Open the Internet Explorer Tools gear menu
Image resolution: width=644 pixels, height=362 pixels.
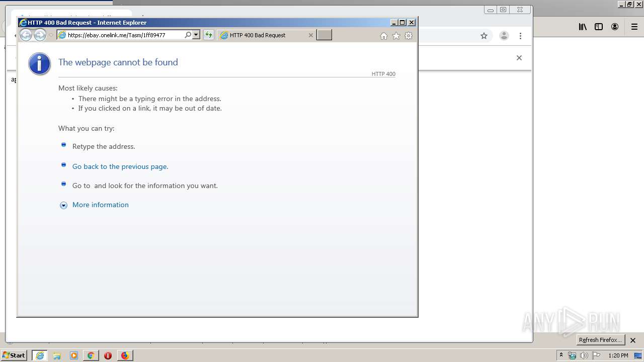409,36
